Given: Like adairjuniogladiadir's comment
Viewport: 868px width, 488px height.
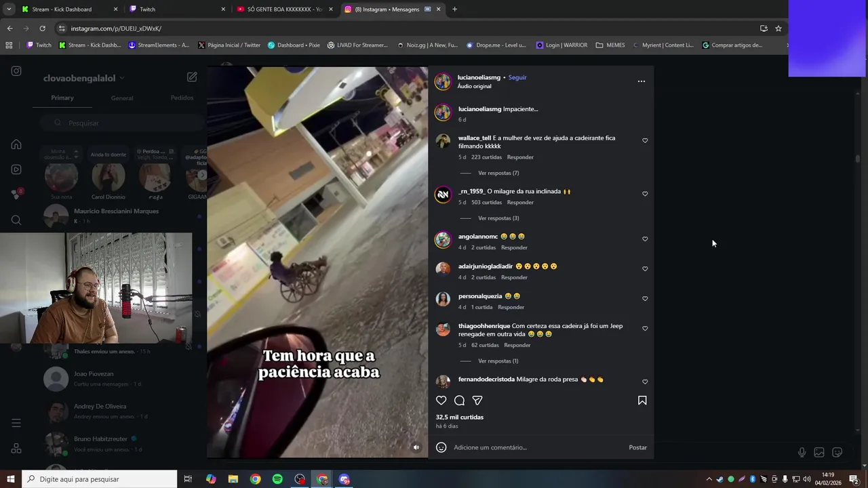Looking at the screenshot, I should tap(645, 269).
